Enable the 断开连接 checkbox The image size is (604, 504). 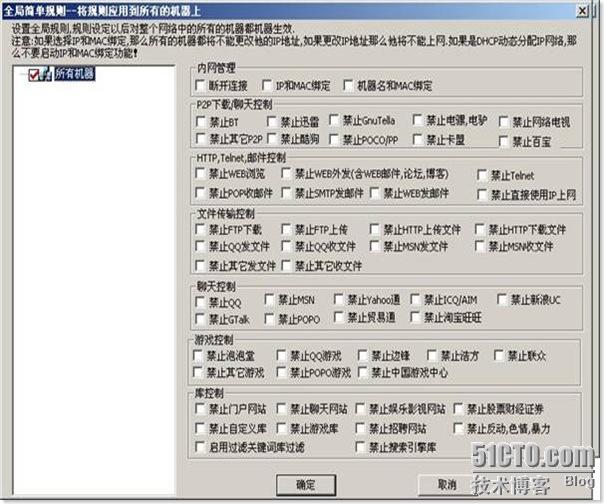click(x=200, y=85)
